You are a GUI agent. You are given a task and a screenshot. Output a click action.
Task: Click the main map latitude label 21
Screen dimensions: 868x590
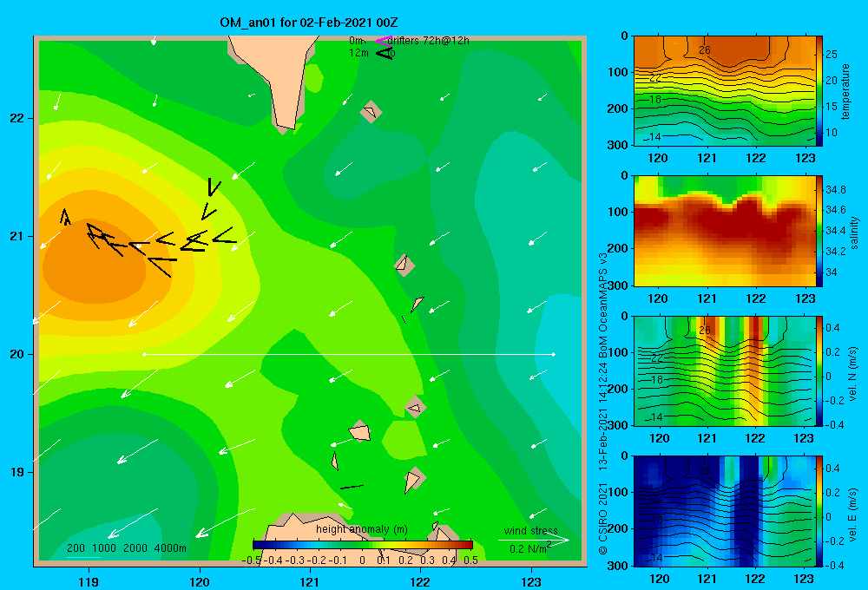(16, 236)
